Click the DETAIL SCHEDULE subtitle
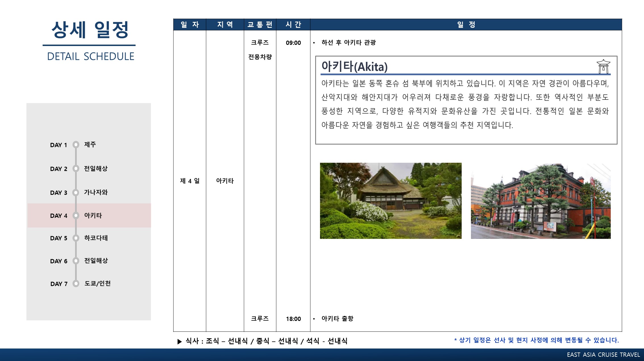This screenshot has width=644, height=361. (91, 57)
